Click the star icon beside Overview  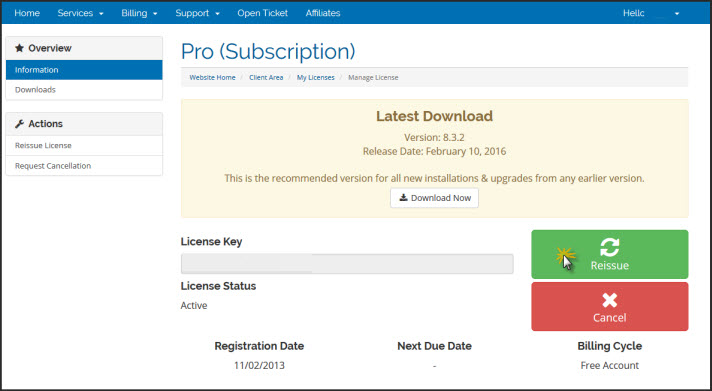[x=19, y=48]
